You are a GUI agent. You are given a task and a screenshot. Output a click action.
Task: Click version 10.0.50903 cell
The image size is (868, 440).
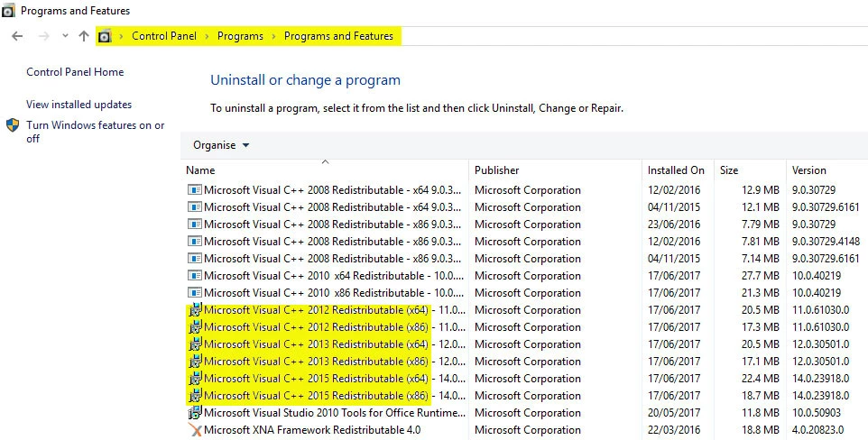[x=817, y=413]
